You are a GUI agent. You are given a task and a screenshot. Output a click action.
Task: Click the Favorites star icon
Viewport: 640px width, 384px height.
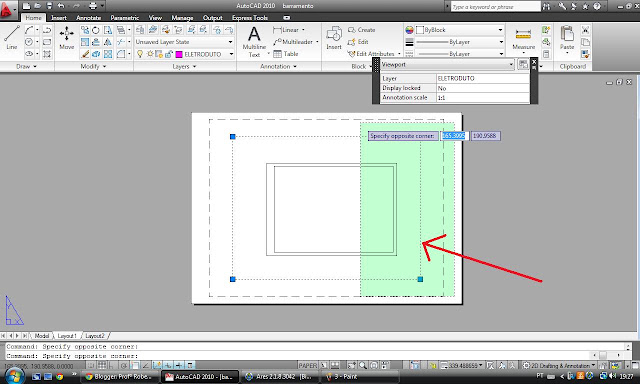tap(585, 6)
